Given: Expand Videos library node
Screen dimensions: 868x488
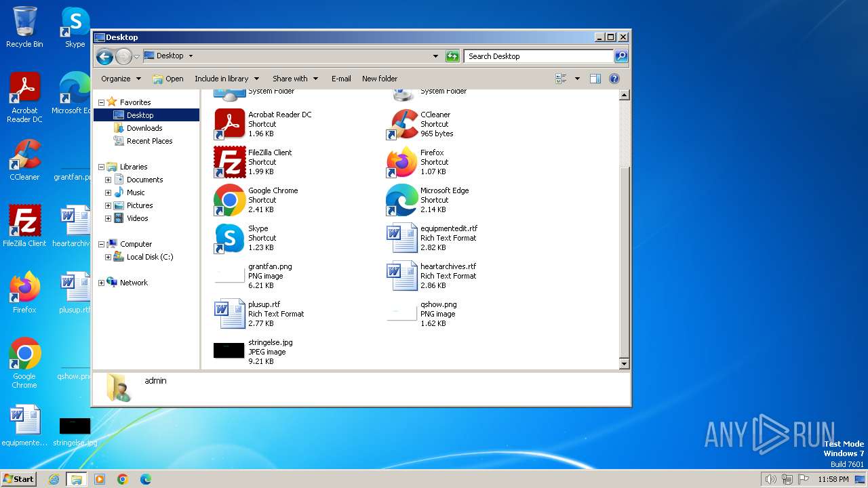Looking at the screenshot, I should coord(108,218).
